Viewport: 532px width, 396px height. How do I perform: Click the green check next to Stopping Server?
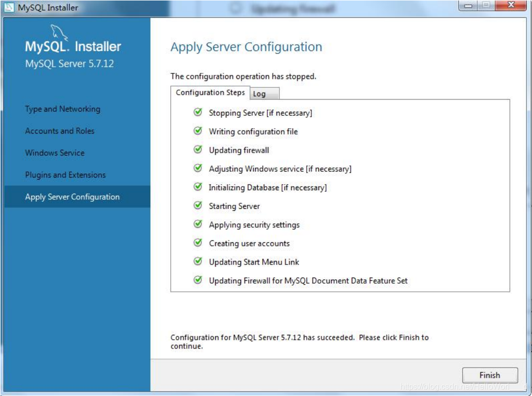click(x=198, y=112)
